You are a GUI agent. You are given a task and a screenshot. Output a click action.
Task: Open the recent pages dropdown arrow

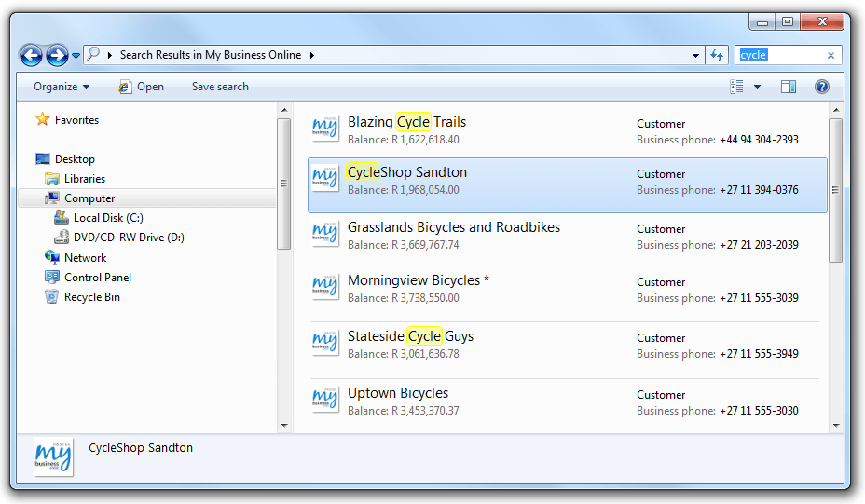[76, 56]
